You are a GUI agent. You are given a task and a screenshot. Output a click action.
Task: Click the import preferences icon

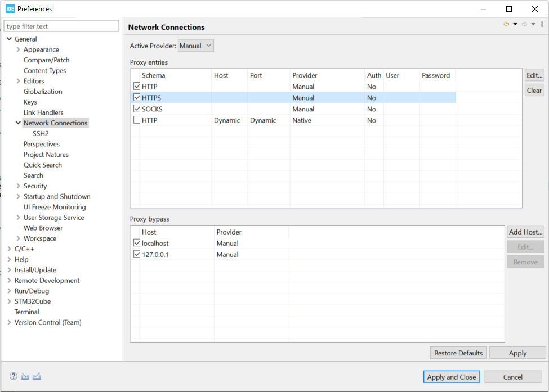click(x=25, y=376)
